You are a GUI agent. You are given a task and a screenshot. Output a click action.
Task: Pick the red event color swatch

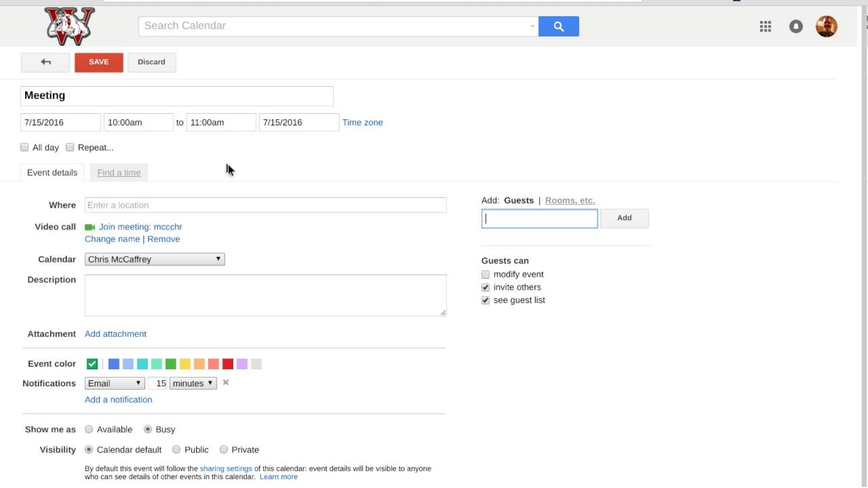[228, 364]
